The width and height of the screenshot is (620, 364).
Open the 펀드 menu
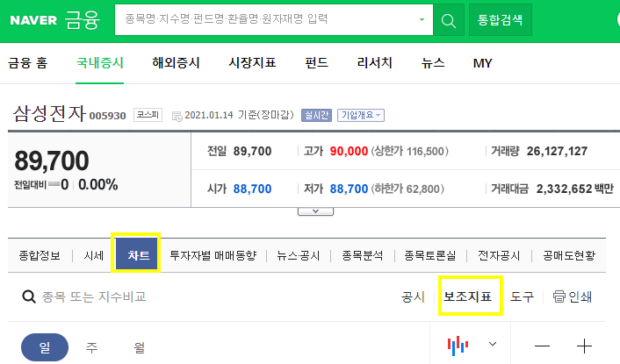click(x=316, y=63)
